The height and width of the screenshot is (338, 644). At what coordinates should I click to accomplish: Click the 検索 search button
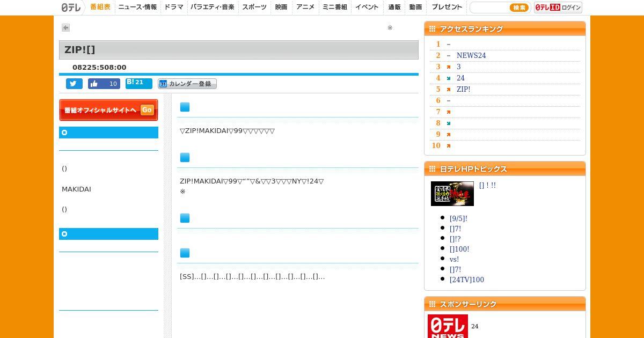(x=519, y=8)
